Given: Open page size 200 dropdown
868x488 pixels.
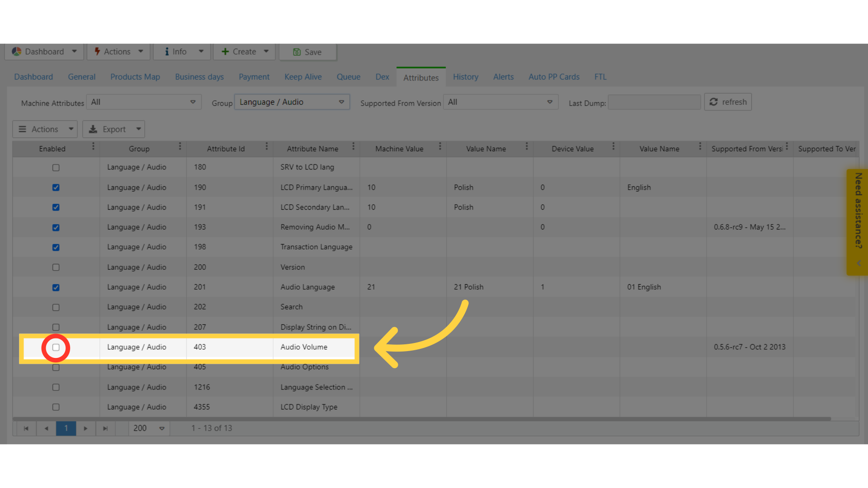Looking at the screenshot, I should pos(149,428).
